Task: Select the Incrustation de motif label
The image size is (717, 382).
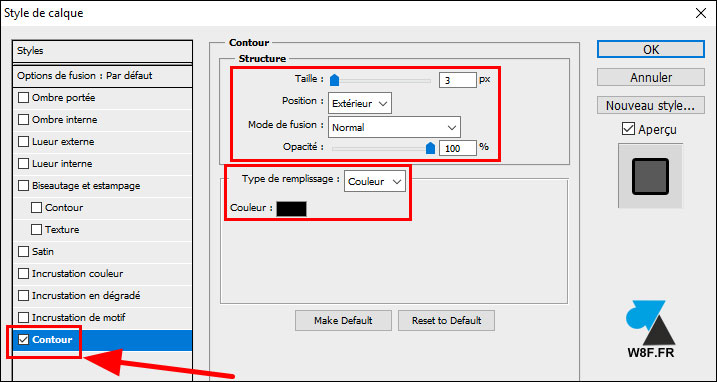Action: 79,317
